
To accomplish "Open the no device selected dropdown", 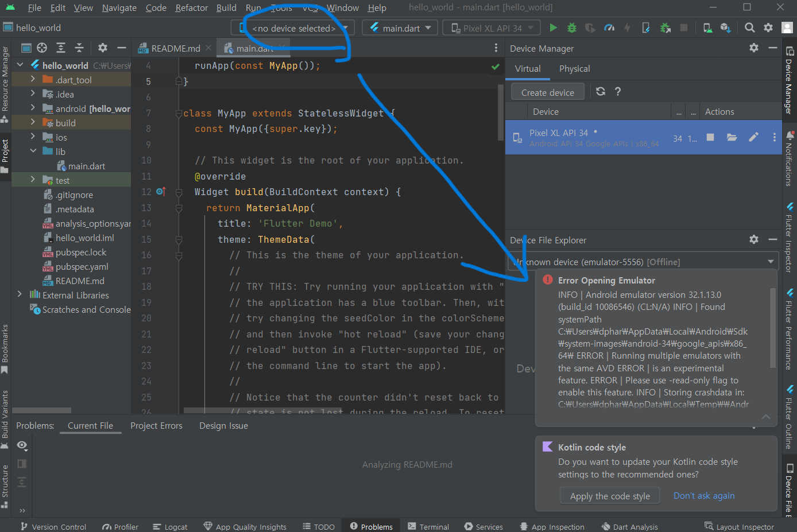I will click(293, 28).
